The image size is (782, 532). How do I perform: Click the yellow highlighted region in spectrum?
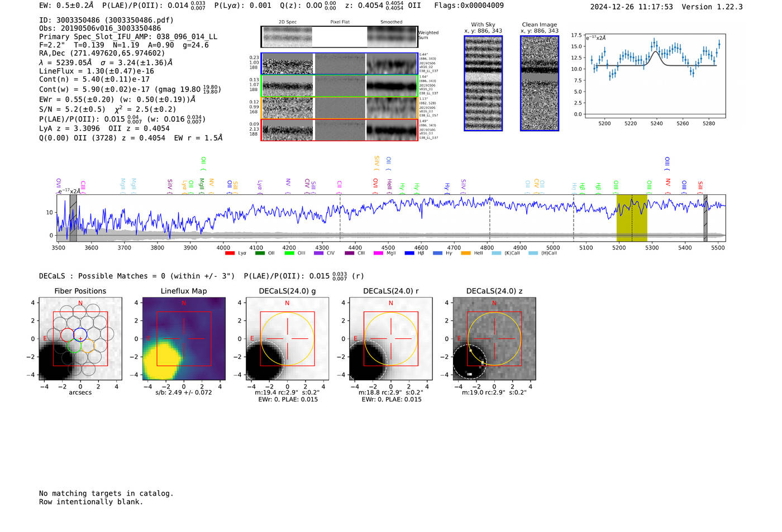point(632,218)
